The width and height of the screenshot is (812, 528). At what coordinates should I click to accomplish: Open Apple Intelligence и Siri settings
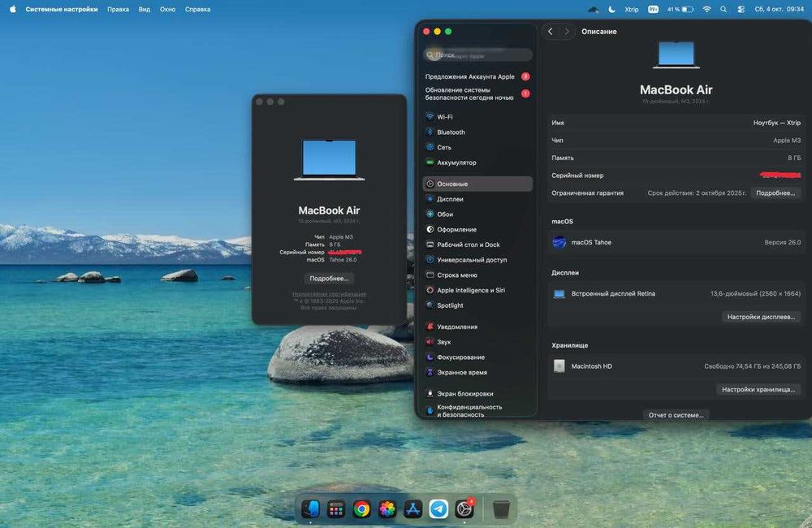click(x=477, y=290)
